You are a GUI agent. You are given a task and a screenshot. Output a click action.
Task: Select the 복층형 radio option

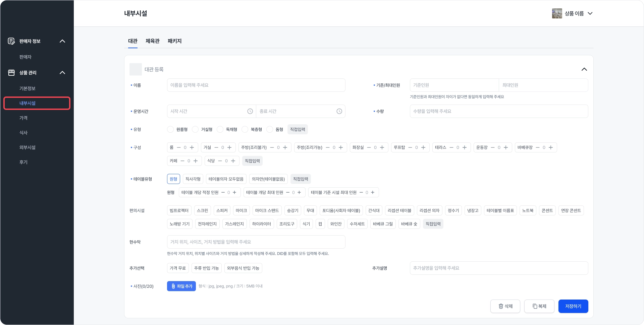[245, 129]
